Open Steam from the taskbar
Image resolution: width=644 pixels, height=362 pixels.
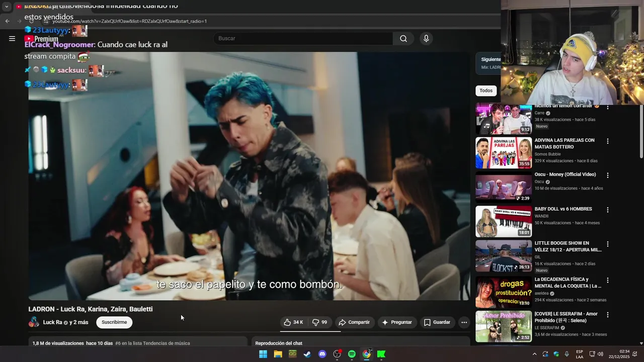pos(307,354)
